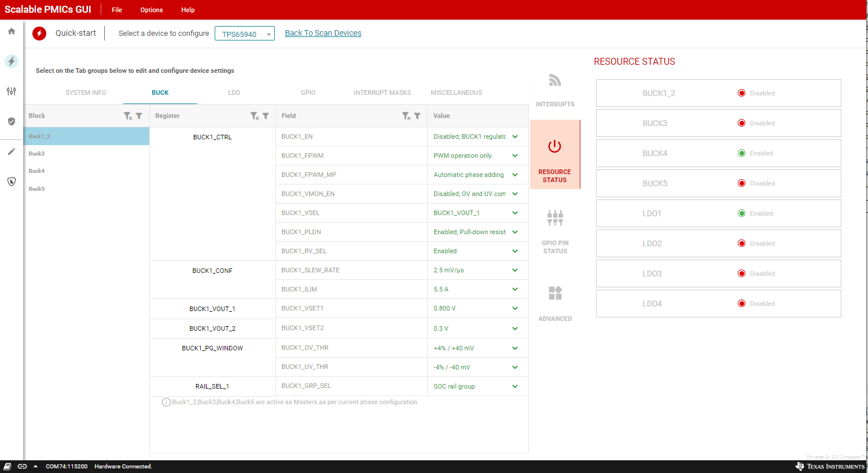Open the Advanced panel icon

tap(555, 293)
